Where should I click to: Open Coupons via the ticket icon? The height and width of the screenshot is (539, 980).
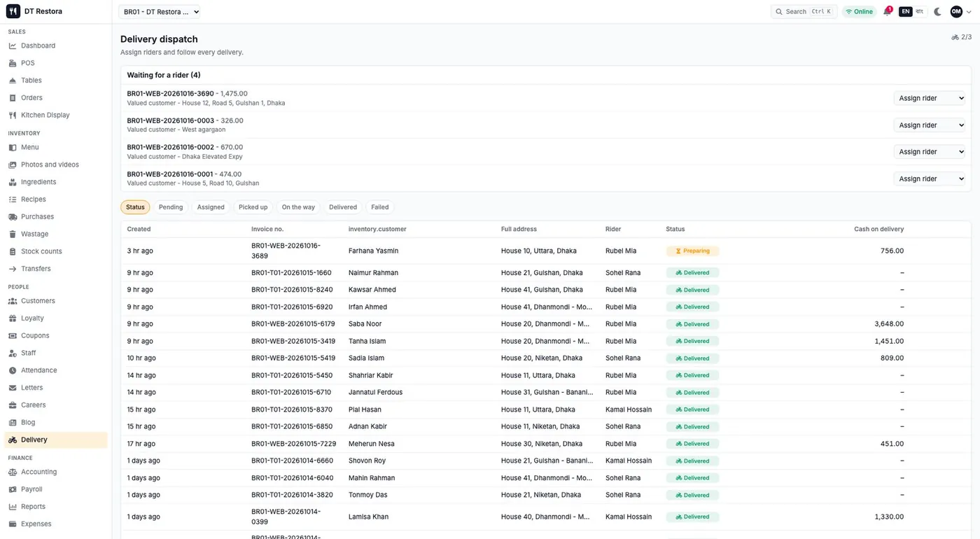coord(13,336)
